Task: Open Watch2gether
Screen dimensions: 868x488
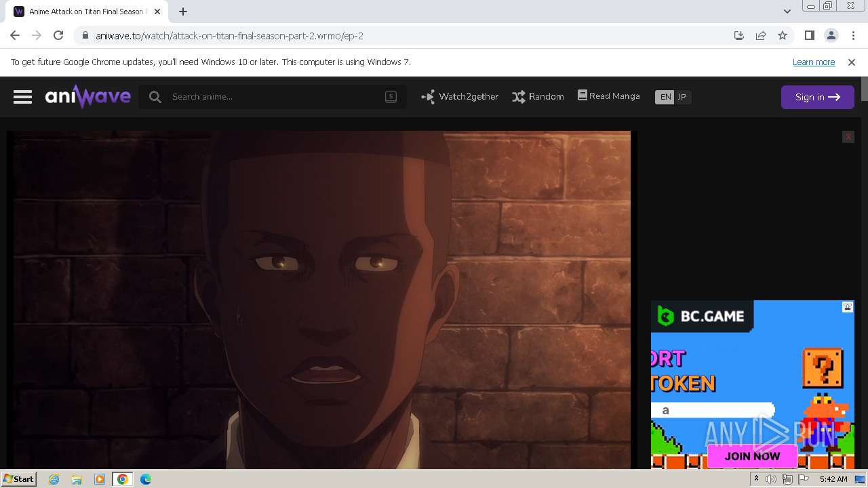Action: click(x=460, y=97)
